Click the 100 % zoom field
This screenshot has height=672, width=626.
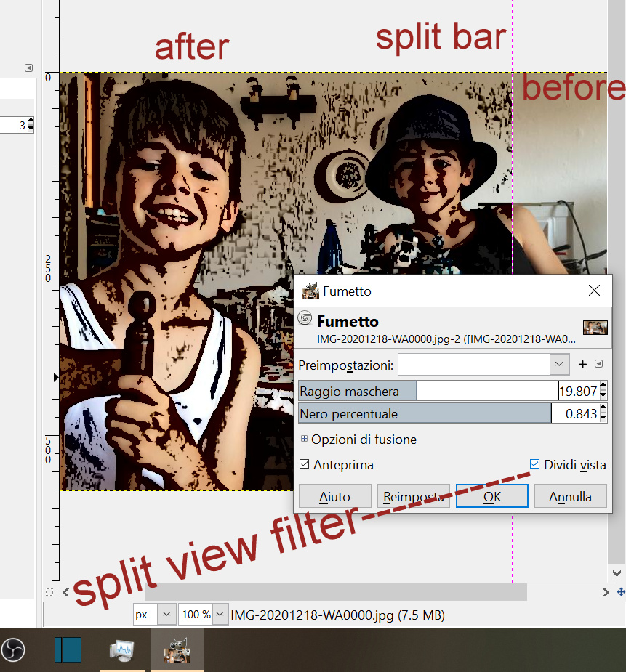(196, 615)
